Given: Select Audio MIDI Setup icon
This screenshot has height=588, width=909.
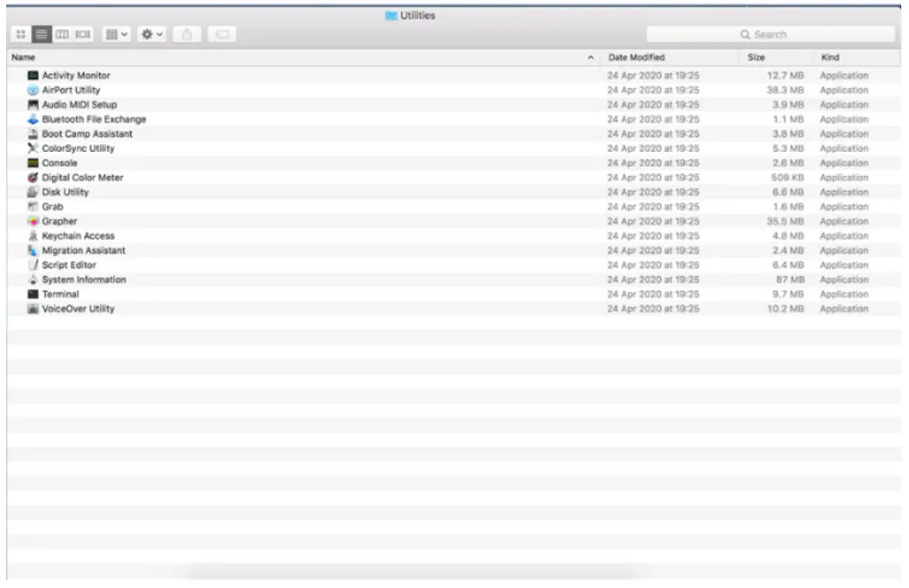Looking at the screenshot, I should point(33,104).
